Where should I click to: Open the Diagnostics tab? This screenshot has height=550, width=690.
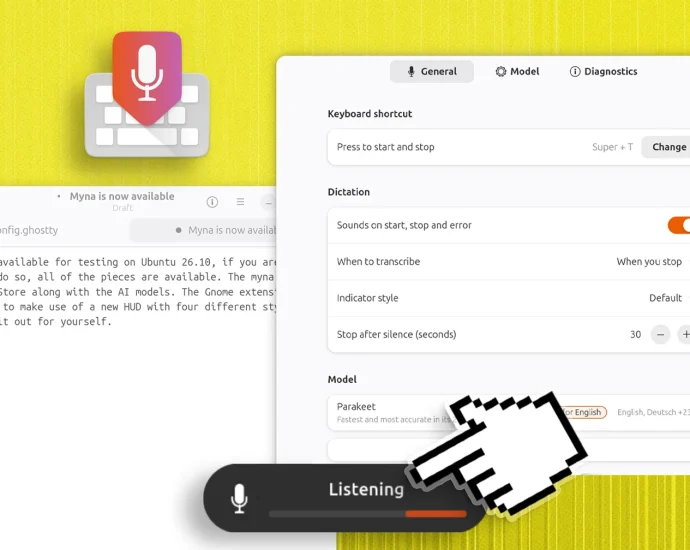click(603, 71)
